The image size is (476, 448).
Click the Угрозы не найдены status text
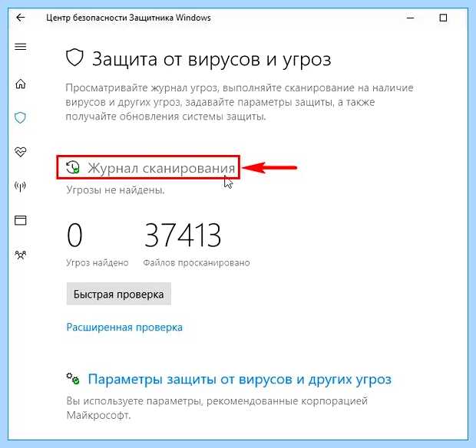115,190
